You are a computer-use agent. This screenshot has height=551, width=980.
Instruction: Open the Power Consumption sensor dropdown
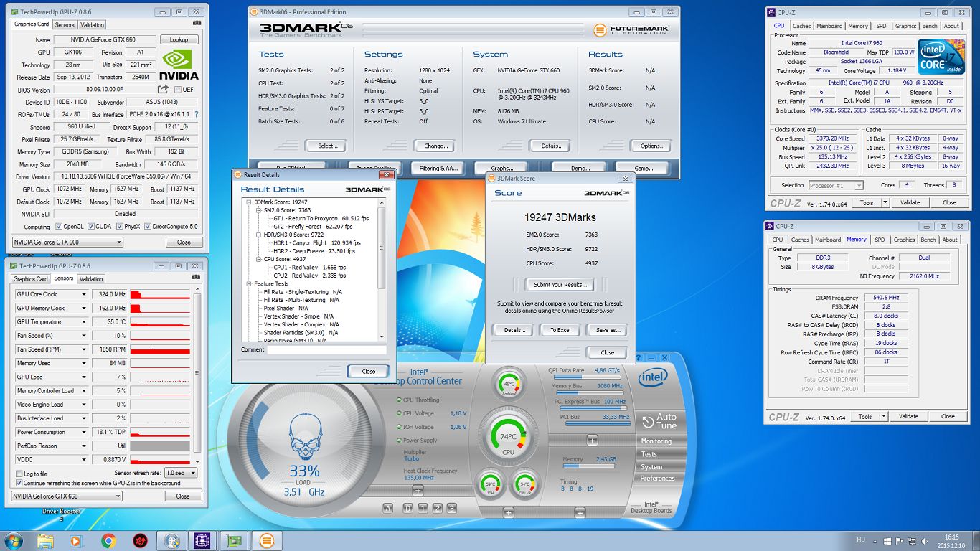click(83, 432)
